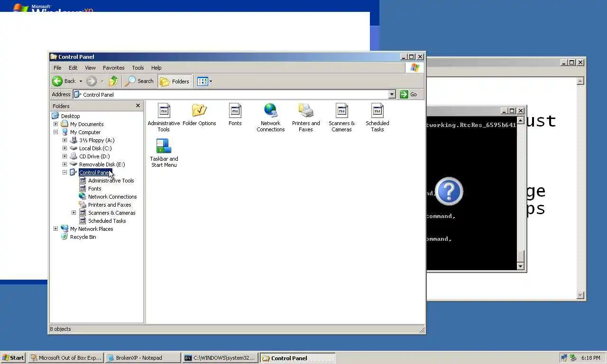Viewport: 607px width, 364px height.
Task: Click the Notepad window scroll down arrow
Action: point(580,295)
